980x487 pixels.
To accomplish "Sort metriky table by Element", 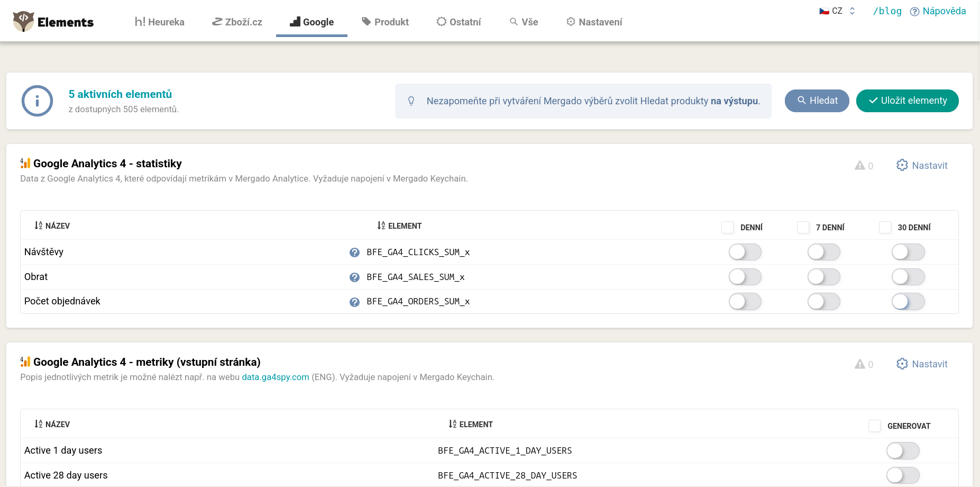I will pyautogui.click(x=471, y=424).
